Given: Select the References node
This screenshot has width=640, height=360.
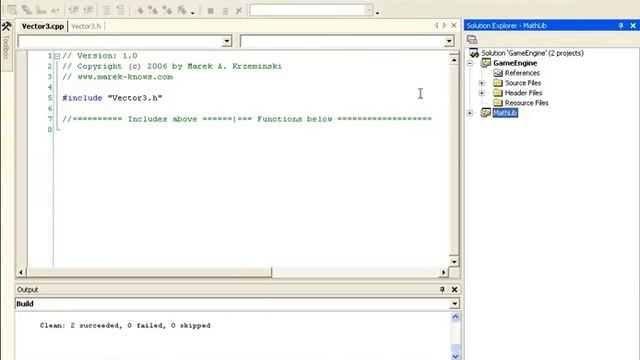Looking at the screenshot, I should click(x=522, y=73).
